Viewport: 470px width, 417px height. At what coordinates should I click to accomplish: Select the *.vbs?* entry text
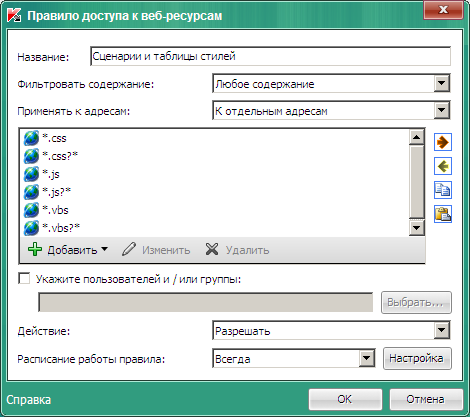61,228
